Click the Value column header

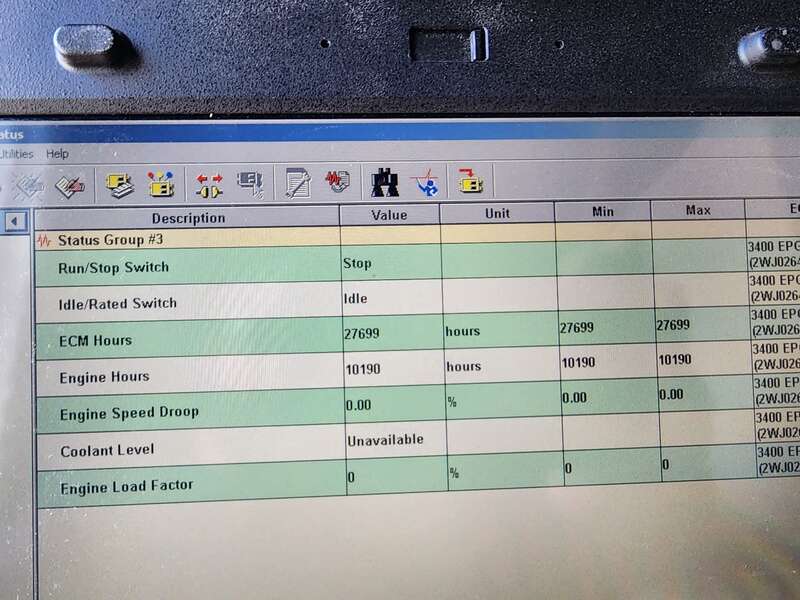pos(389,214)
